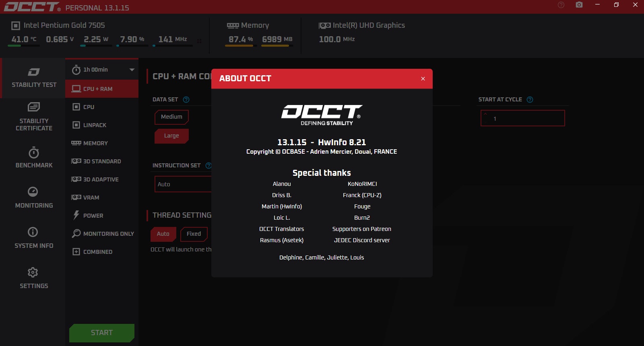644x346 pixels.
Task: Click the 6989 MB memory reading
Action: pyautogui.click(x=277, y=39)
